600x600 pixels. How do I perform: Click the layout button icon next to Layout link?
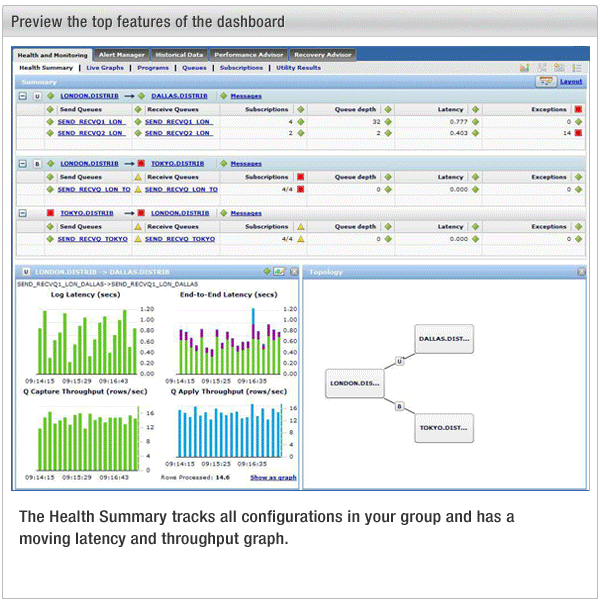coord(546,82)
